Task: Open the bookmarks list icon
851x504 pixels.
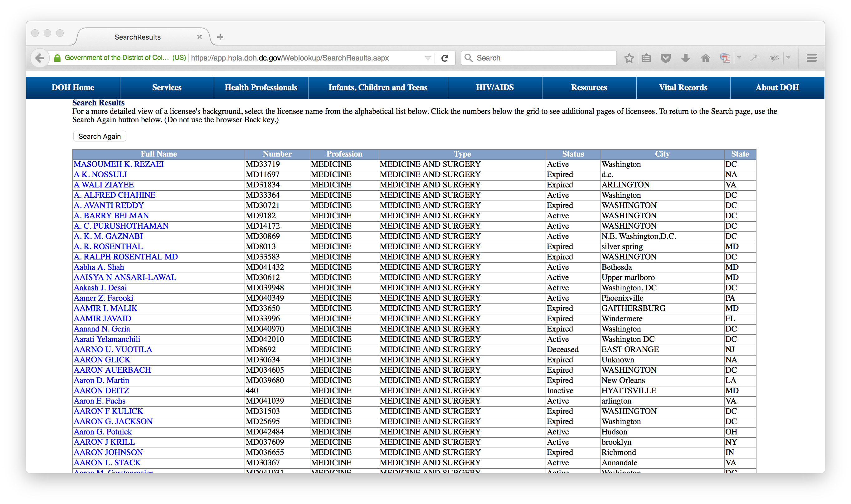Action: point(646,58)
